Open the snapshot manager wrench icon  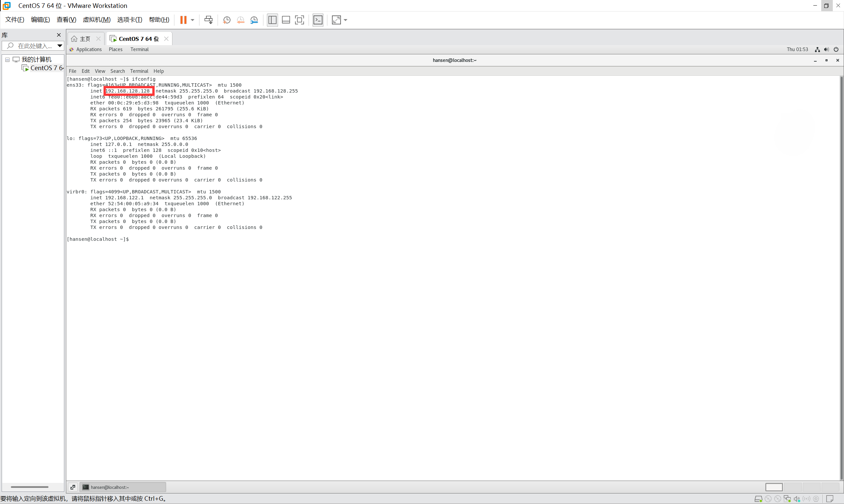(x=254, y=20)
